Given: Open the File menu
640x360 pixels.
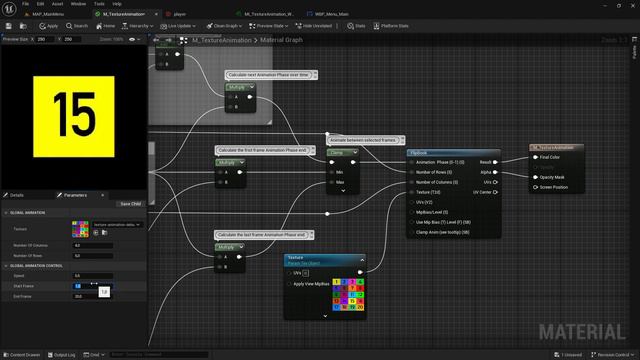Looking at the screenshot, I should (x=25, y=4).
